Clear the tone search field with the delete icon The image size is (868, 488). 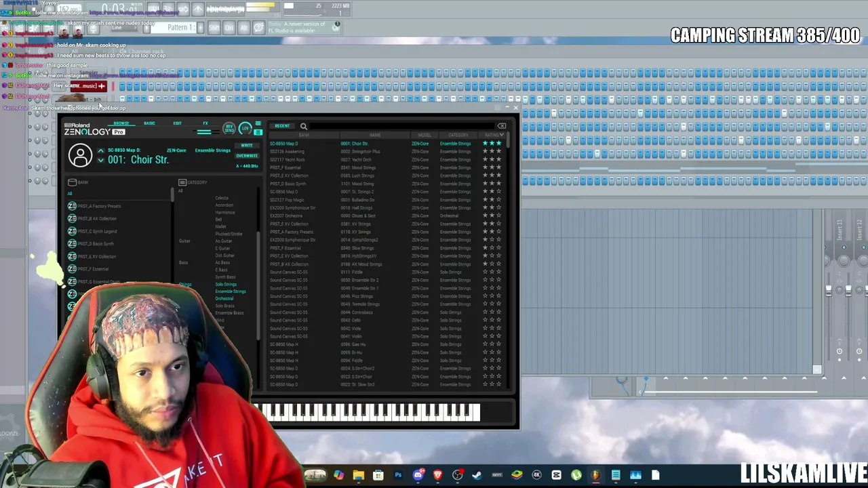coord(502,126)
